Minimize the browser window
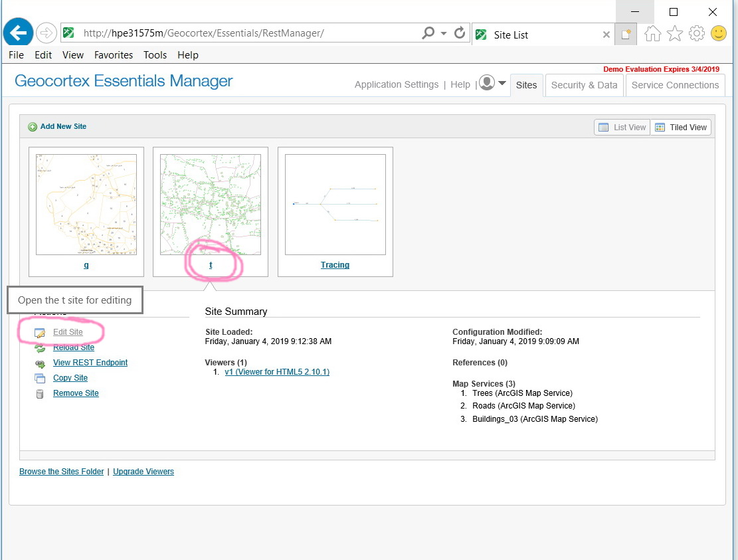Screen dimensions: 738x560 (635, 12)
